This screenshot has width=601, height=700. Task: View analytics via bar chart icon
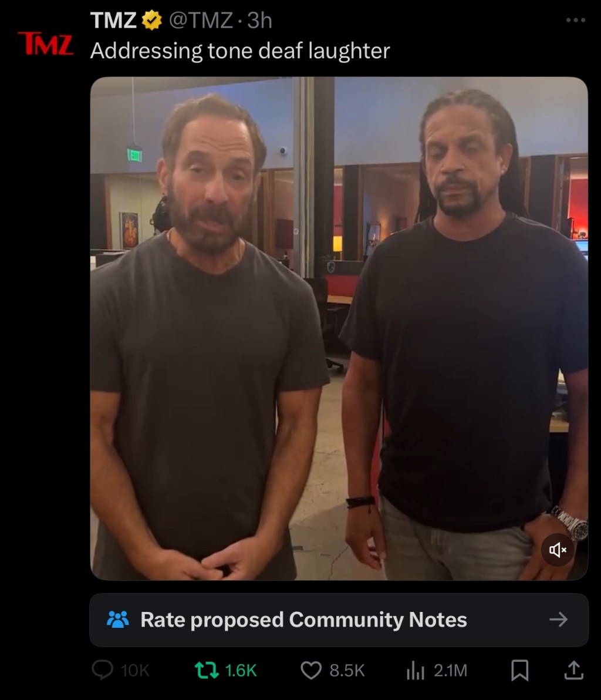[415, 670]
